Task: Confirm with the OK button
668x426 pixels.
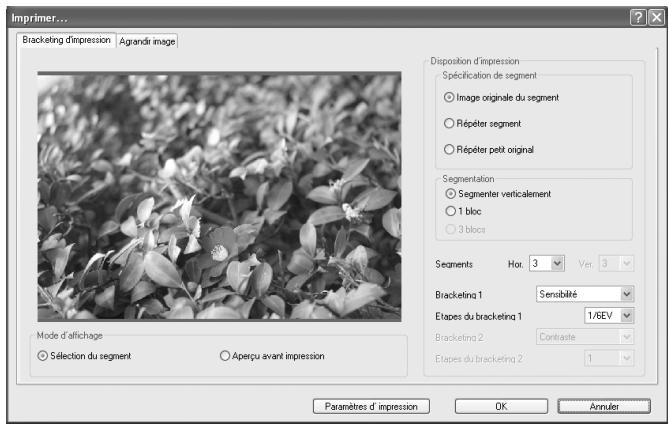Action: tap(501, 406)
